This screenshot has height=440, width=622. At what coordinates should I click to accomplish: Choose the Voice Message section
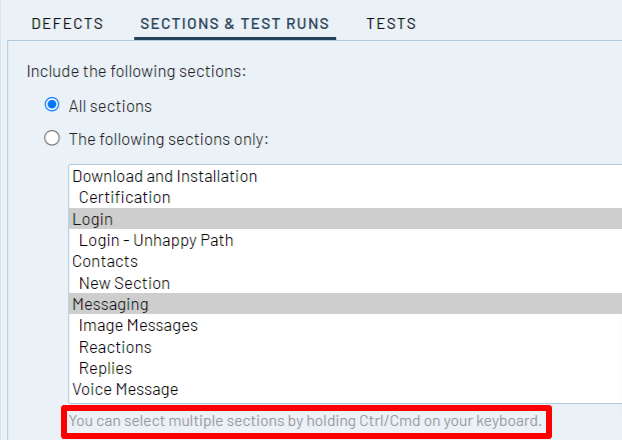pos(125,389)
